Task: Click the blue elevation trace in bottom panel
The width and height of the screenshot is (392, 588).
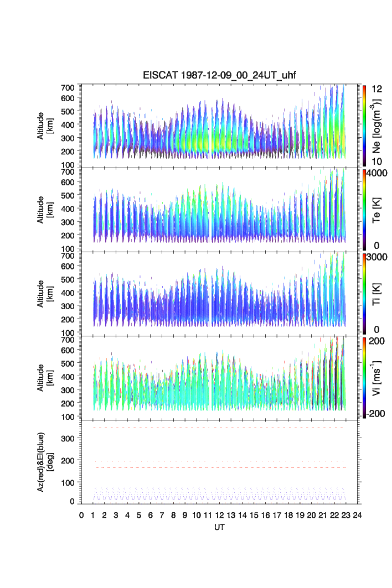Action: pos(219,494)
